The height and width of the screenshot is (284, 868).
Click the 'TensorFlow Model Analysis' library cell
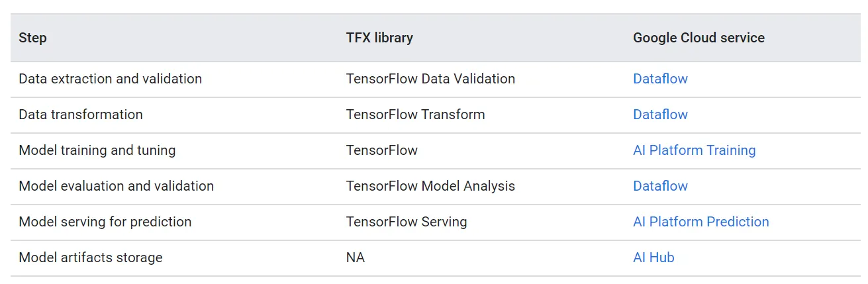tap(430, 186)
